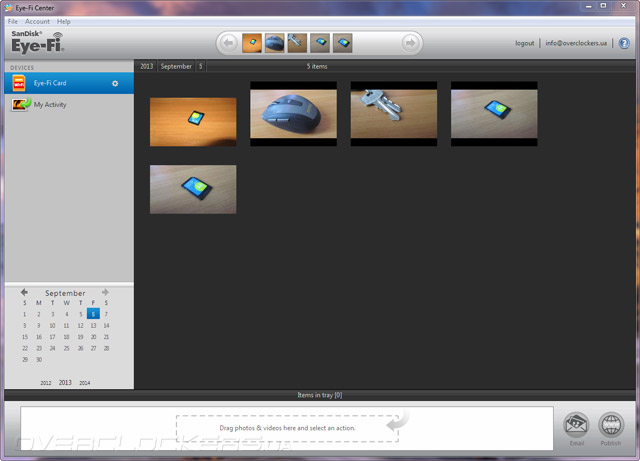
Task: Open the SD card photo in second row
Action: (x=193, y=189)
